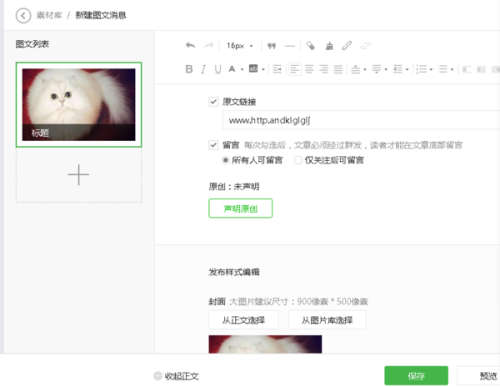Insert a hyperlink
Screen dimensions: 500x387
click(x=347, y=45)
